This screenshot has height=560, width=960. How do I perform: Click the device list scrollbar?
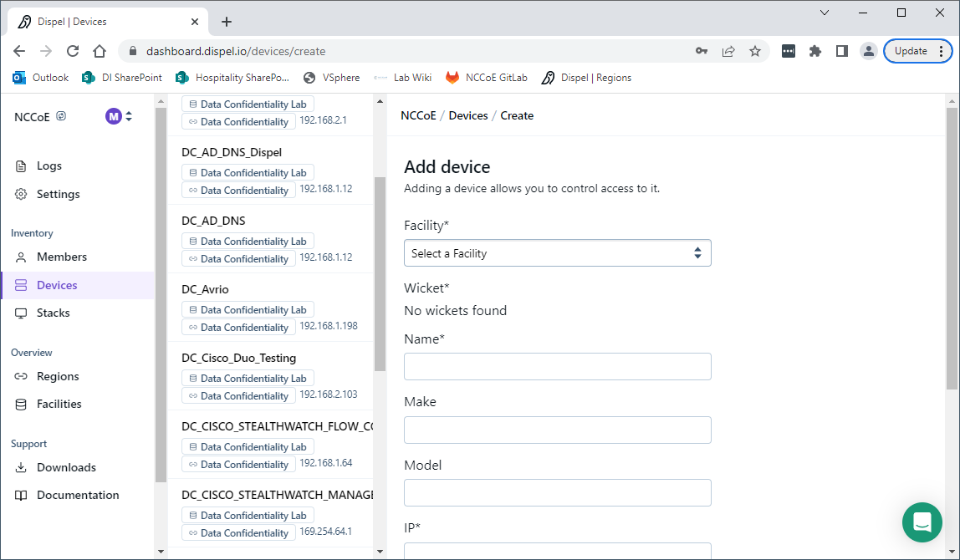[x=380, y=276]
